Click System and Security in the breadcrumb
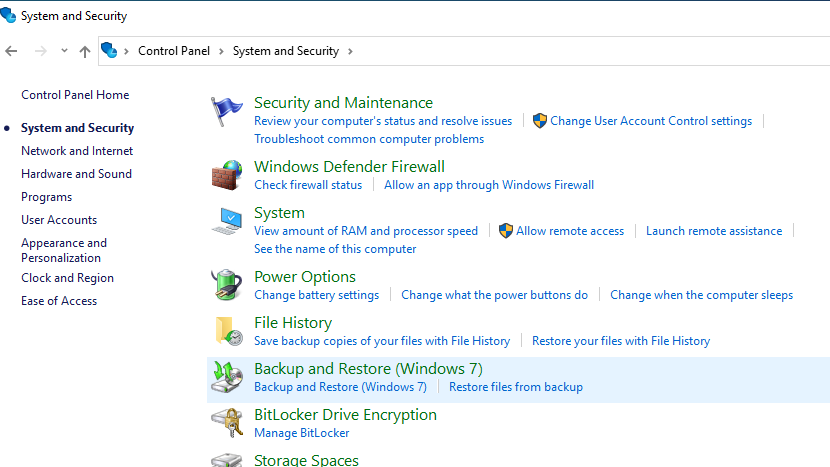 coord(286,51)
